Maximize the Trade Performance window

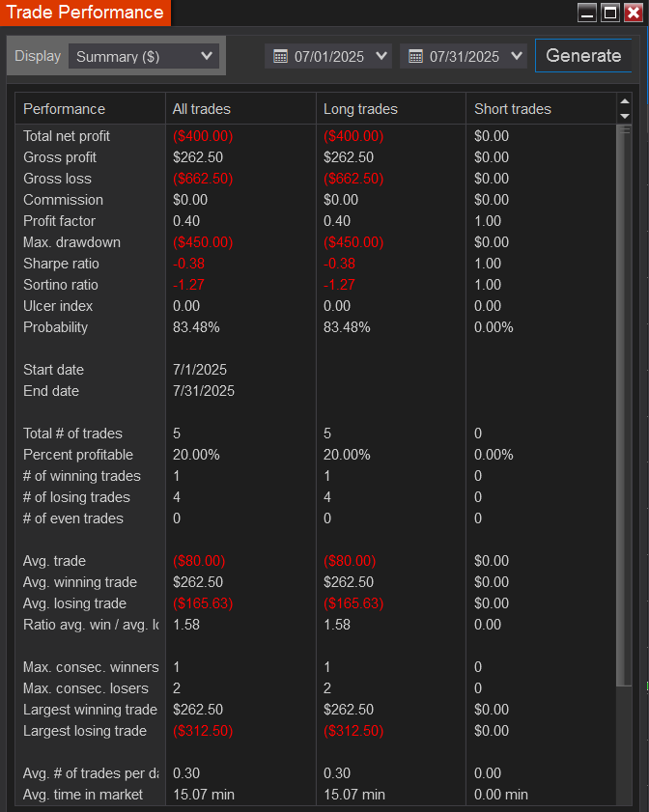pos(609,13)
